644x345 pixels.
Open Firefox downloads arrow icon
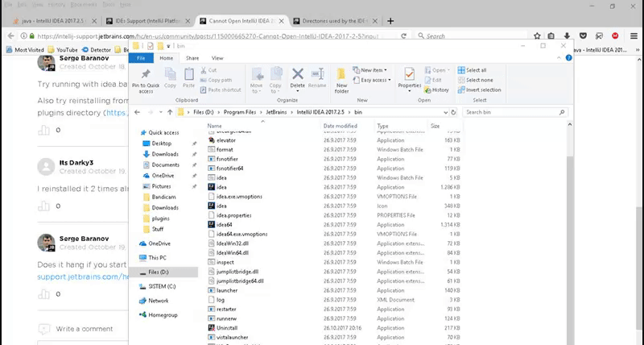[568, 36]
